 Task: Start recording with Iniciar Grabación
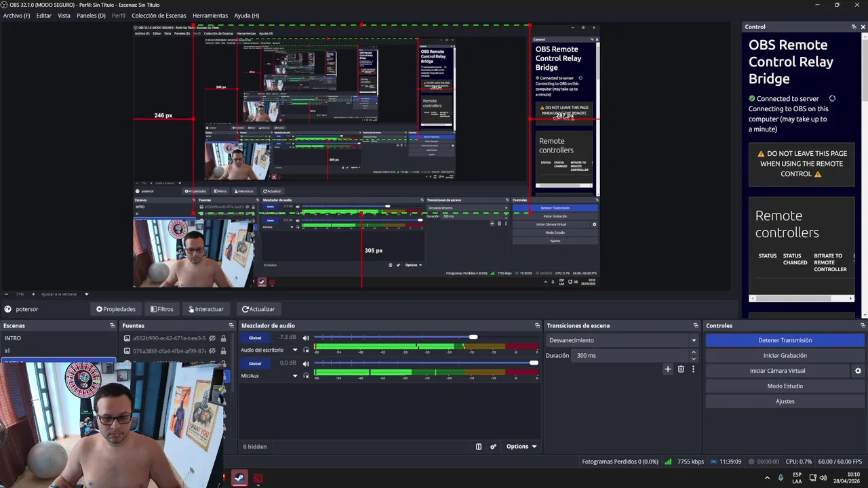coord(785,355)
